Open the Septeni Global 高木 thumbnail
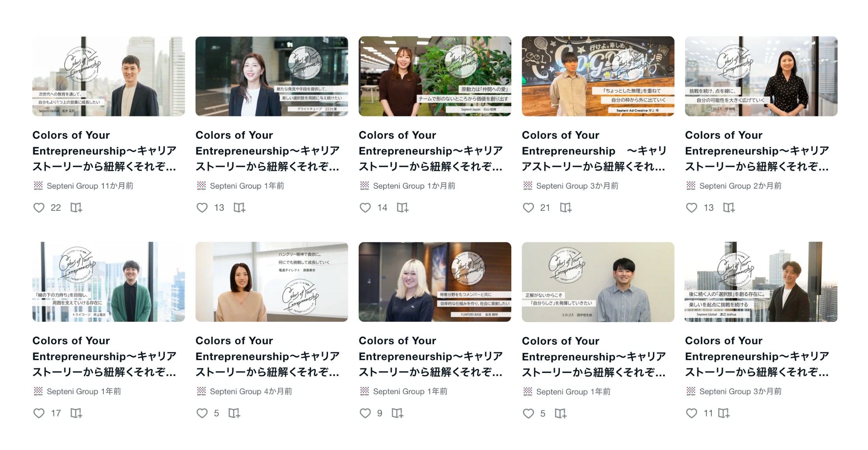The height and width of the screenshot is (450, 868). point(108,76)
